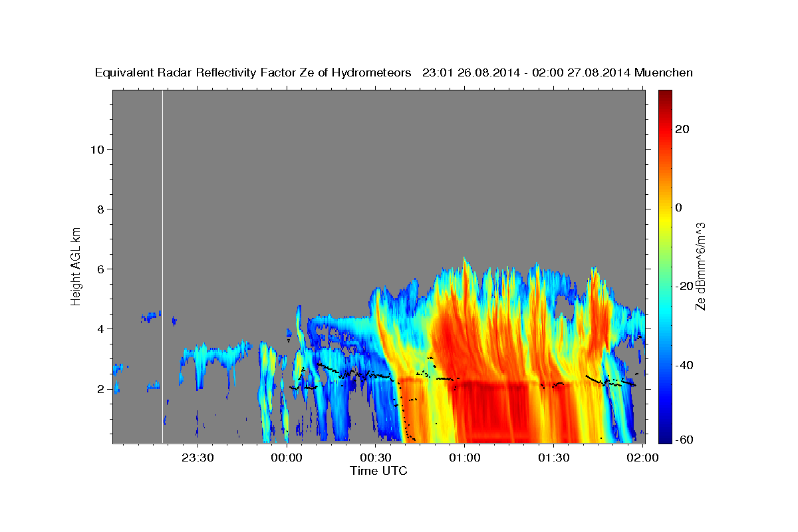Viewport: 798px width, 532px height.
Task: Click the colorbar tick value '-40'
Action: 683,365
